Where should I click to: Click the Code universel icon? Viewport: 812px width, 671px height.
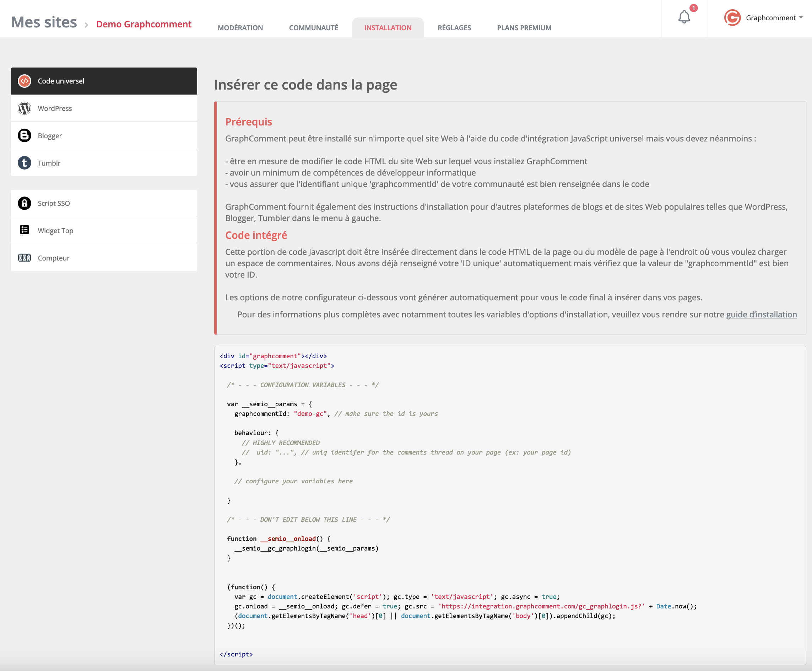[x=25, y=81]
